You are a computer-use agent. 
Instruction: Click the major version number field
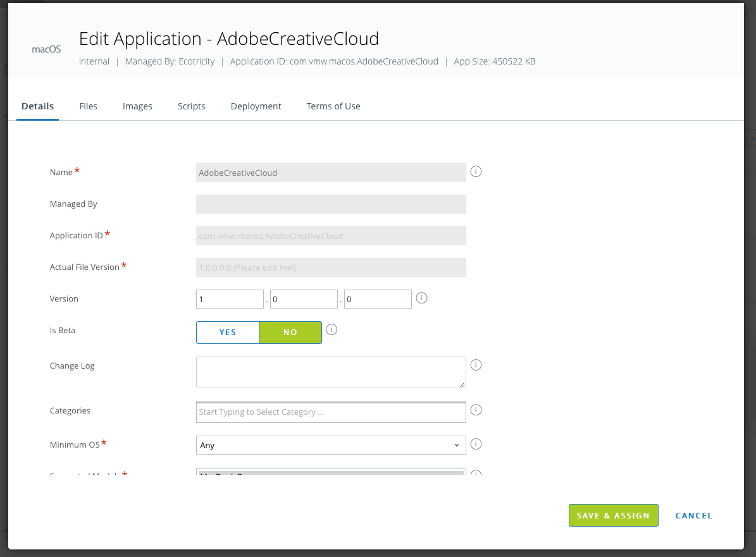click(x=230, y=299)
